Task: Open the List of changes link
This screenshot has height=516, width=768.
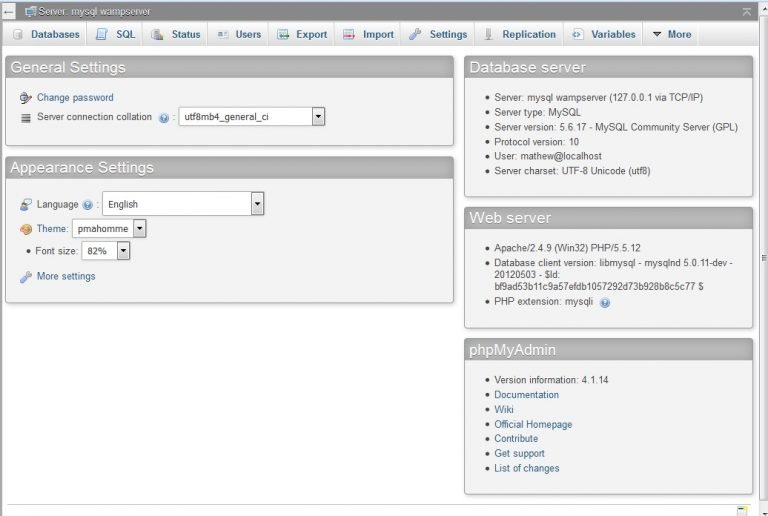Action: [x=527, y=468]
